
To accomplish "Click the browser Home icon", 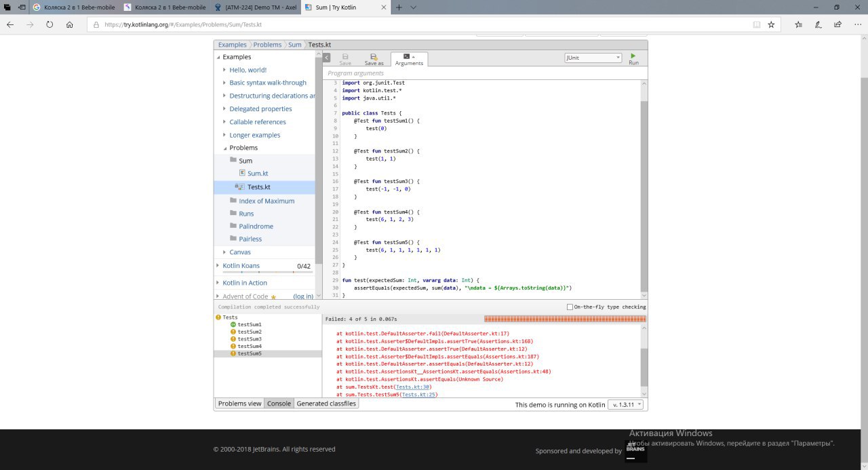I will pyautogui.click(x=69, y=24).
